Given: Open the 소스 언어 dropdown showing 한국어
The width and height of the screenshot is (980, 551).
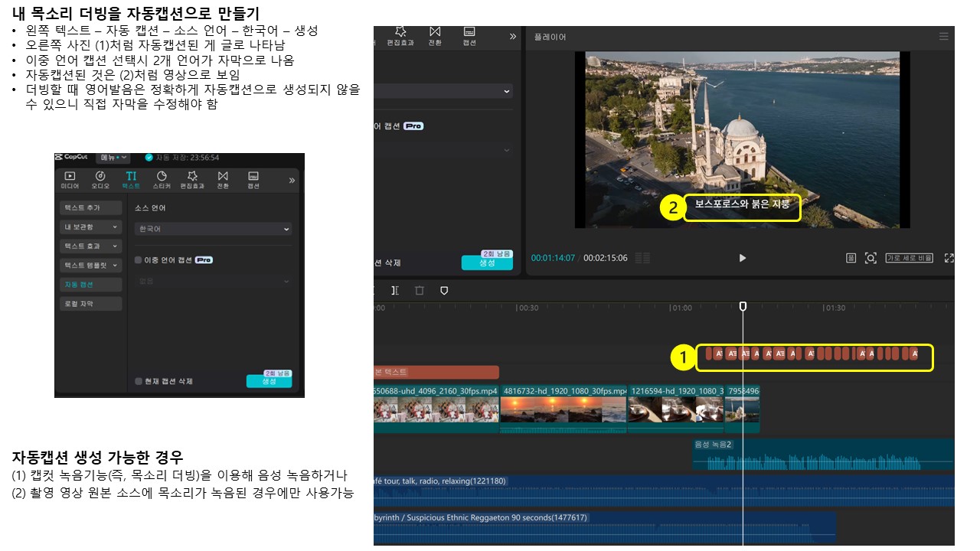Looking at the screenshot, I should [x=213, y=229].
